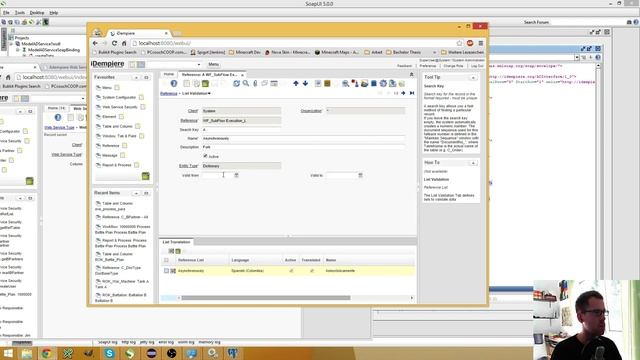Screen dimensions: 640x360
Task: Click the Refresh icon in iDempiere toolbar
Action: 236,84
